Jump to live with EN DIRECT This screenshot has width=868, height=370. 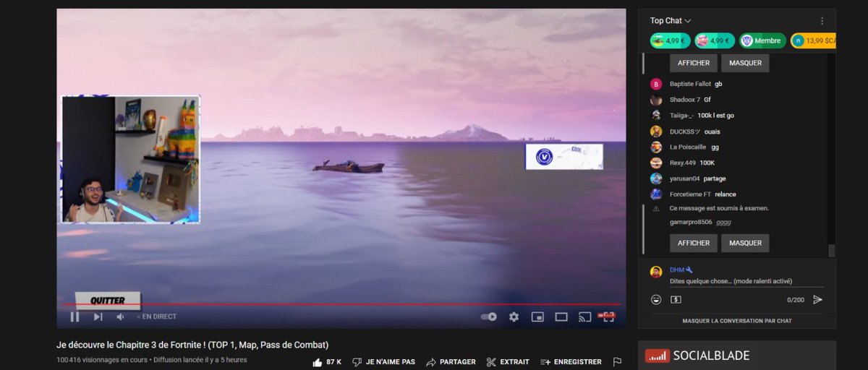tap(156, 317)
